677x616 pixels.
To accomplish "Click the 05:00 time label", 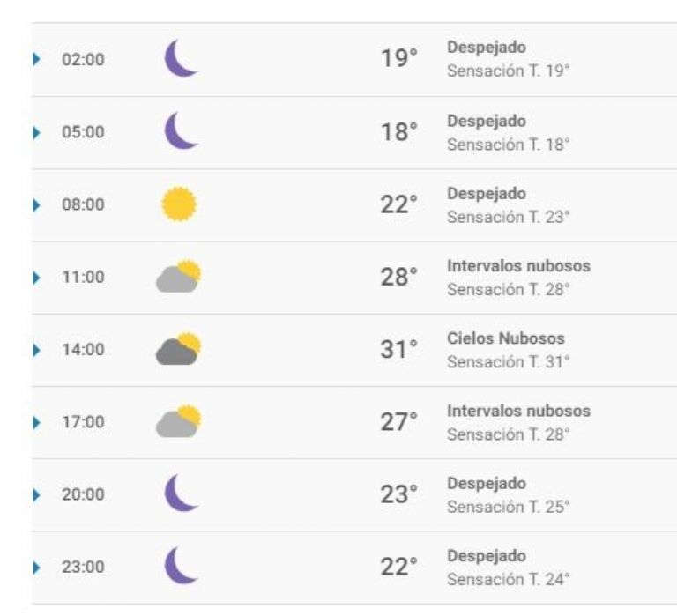I will [83, 132].
